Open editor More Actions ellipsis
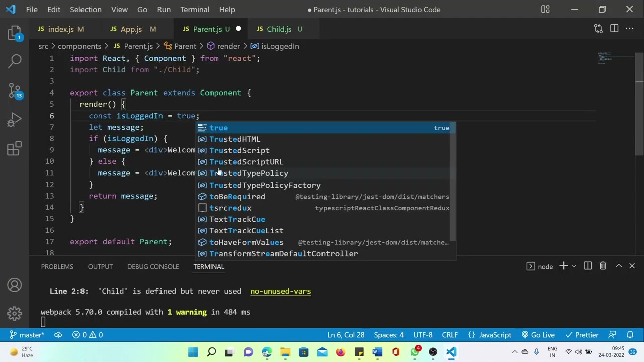Image resolution: width=644 pixels, height=362 pixels. 630,29
